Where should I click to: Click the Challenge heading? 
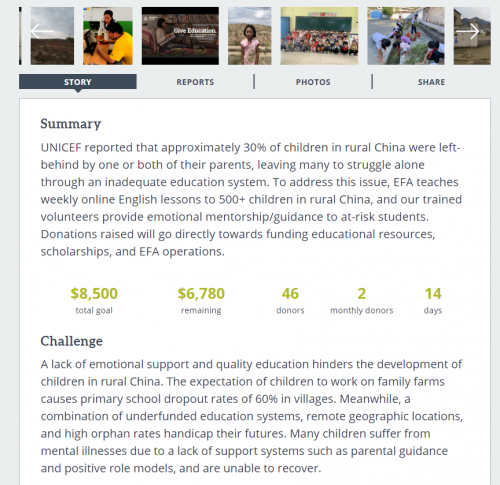click(x=72, y=341)
